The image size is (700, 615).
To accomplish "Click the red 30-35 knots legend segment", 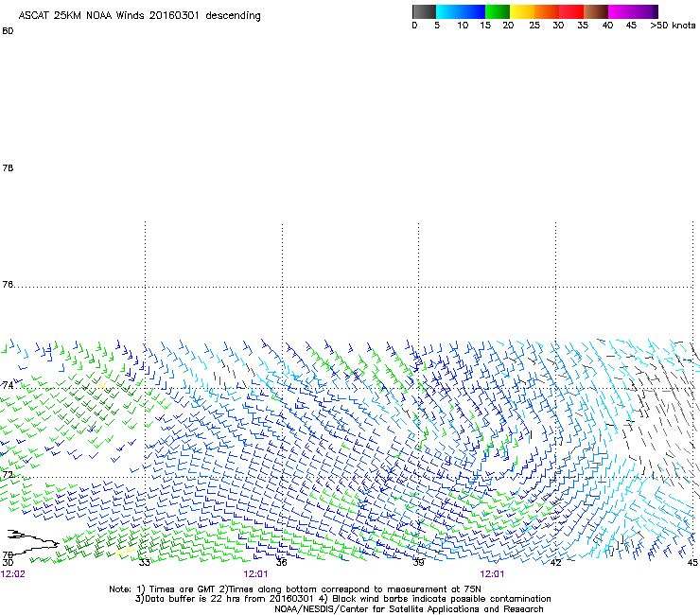I will point(571,11).
